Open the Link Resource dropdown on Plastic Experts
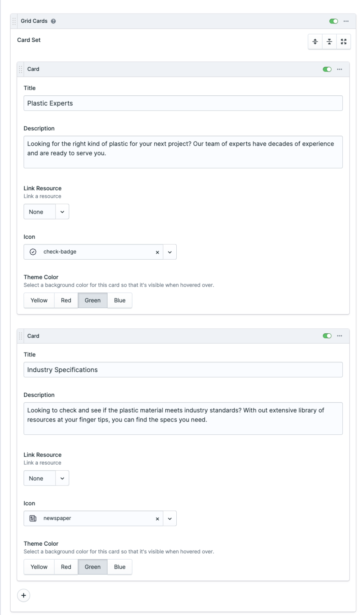 point(62,211)
